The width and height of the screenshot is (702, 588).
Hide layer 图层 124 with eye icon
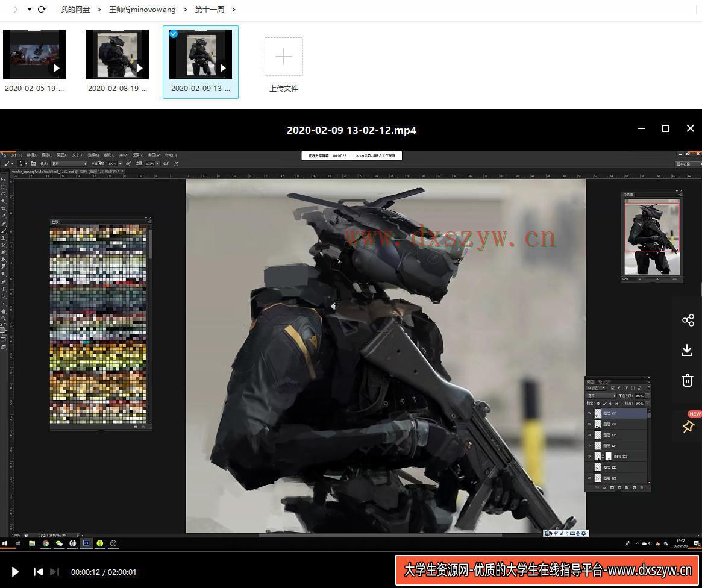589,446
